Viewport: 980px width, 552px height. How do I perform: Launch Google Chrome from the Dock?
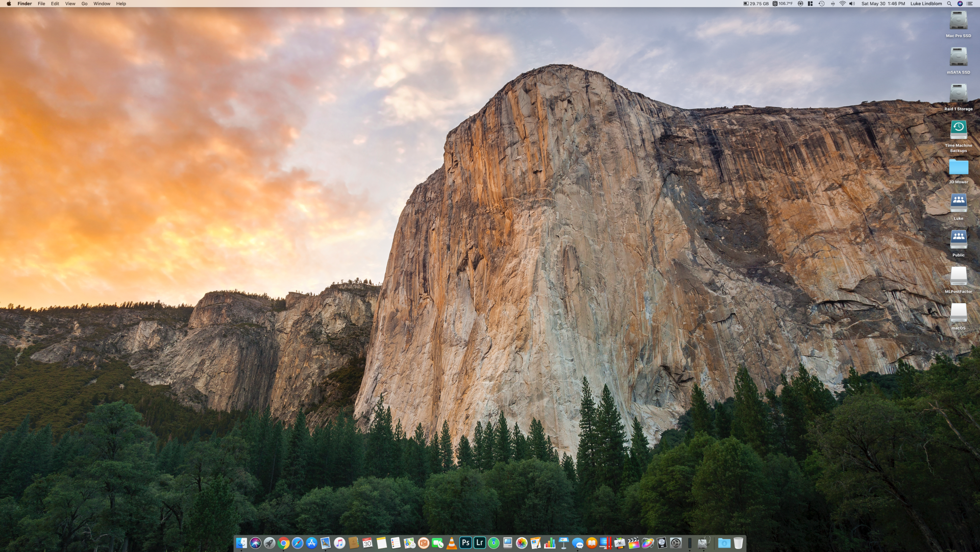pos(283,543)
